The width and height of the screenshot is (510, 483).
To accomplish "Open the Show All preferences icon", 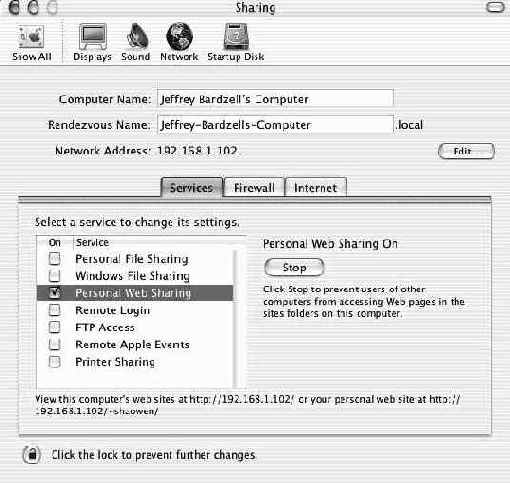I will pyautogui.click(x=31, y=37).
